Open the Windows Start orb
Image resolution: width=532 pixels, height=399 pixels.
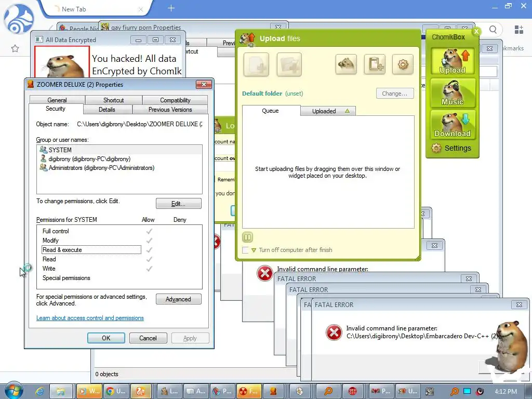[14, 391]
